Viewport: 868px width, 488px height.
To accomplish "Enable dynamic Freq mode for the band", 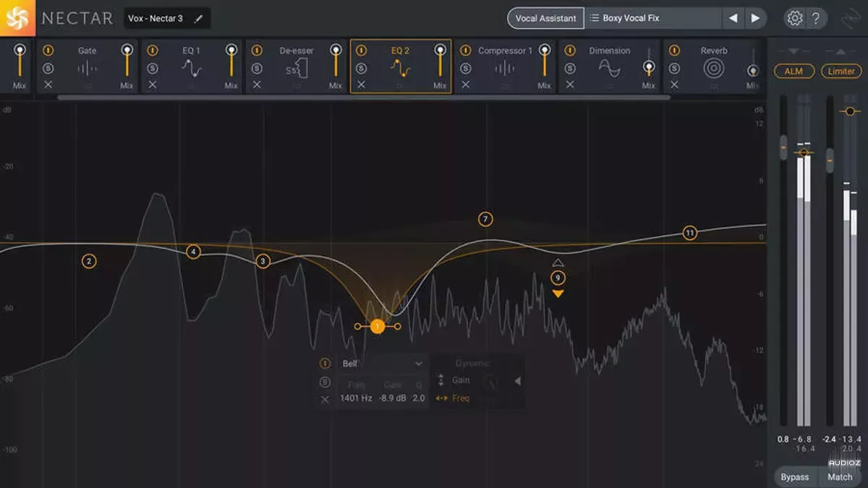I will (453, 398).
